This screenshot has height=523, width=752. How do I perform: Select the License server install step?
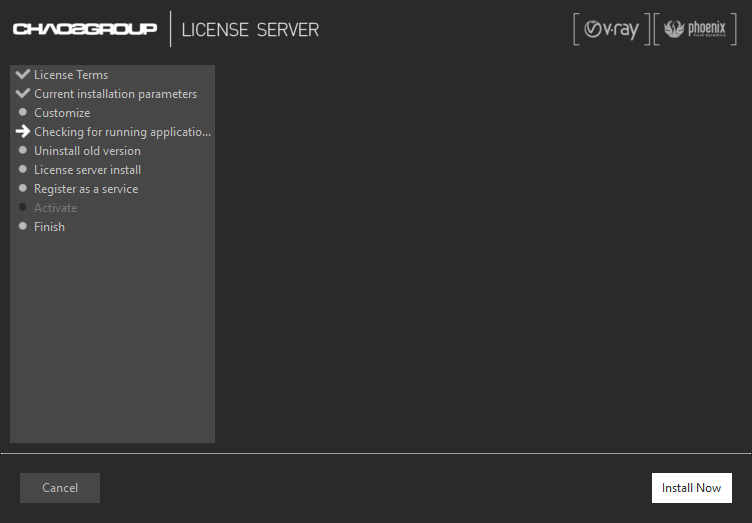87,170
